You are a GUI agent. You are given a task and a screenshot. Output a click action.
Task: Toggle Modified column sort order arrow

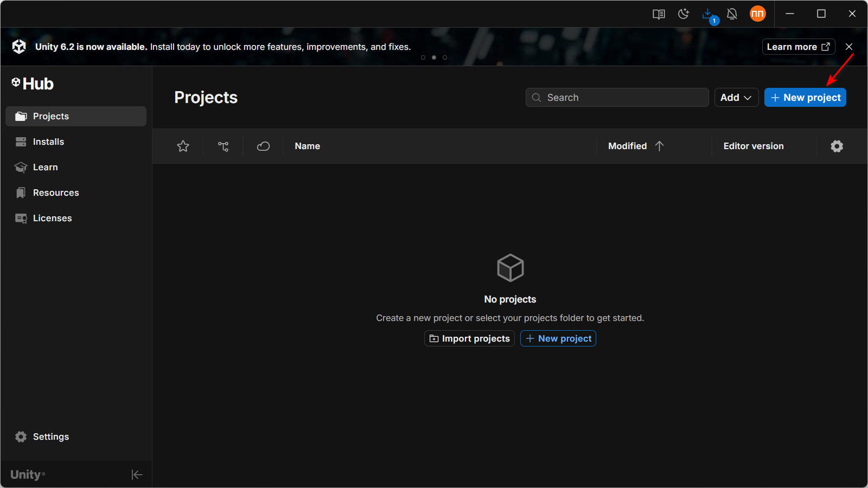(660, 146)
